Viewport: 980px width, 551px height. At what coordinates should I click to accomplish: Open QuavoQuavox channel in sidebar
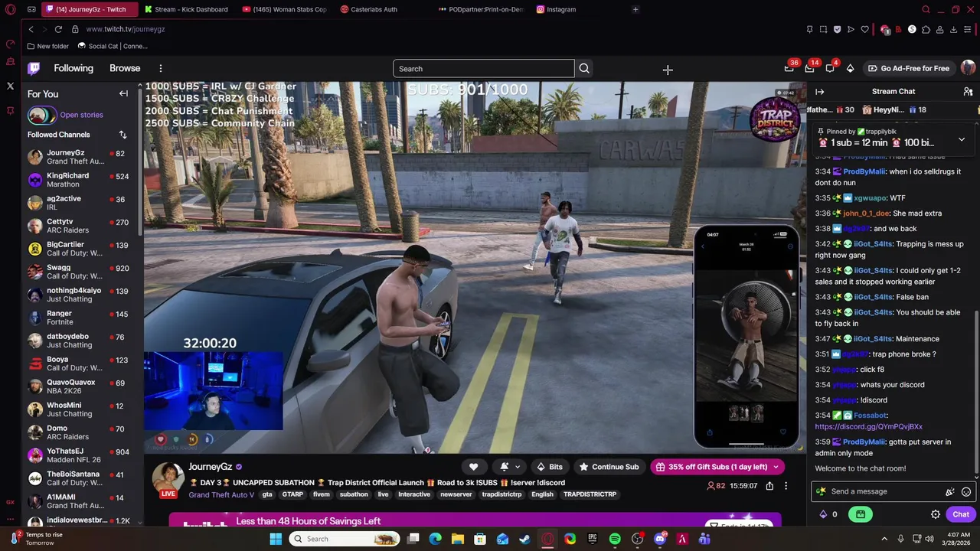(x=77, y=386)
